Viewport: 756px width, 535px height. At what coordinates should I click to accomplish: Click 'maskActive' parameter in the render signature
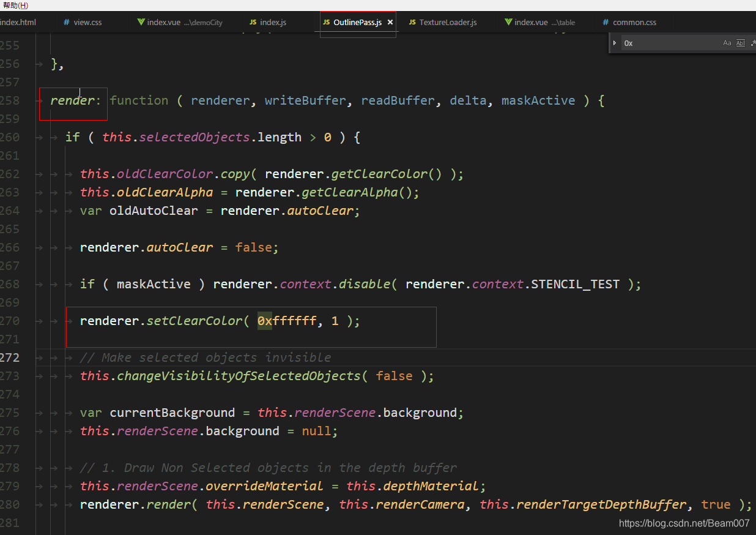(538, 100)
